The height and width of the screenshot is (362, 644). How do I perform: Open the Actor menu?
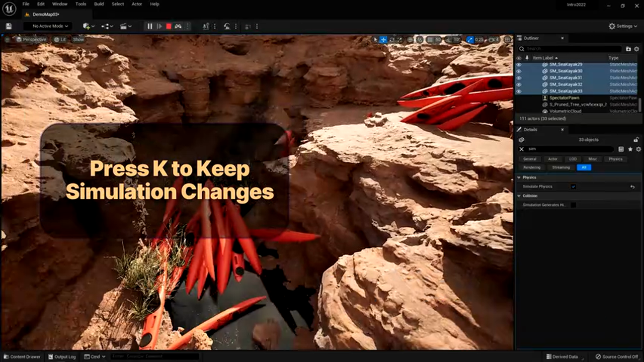(x=136, y=4)
